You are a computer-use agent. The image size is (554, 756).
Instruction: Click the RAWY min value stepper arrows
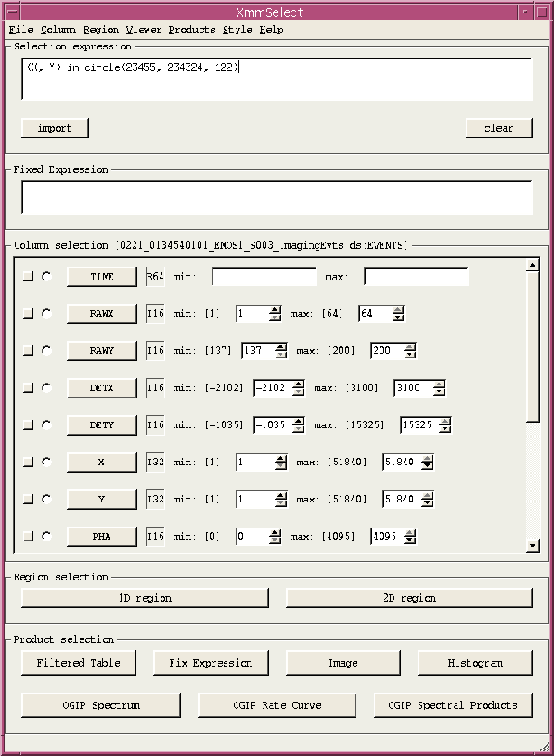(x=281, y=351)
